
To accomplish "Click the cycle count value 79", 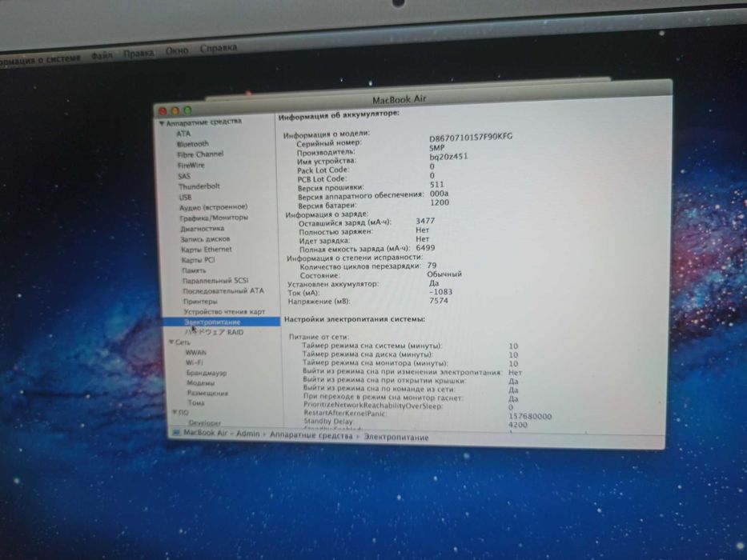I will tap(432, 266).
